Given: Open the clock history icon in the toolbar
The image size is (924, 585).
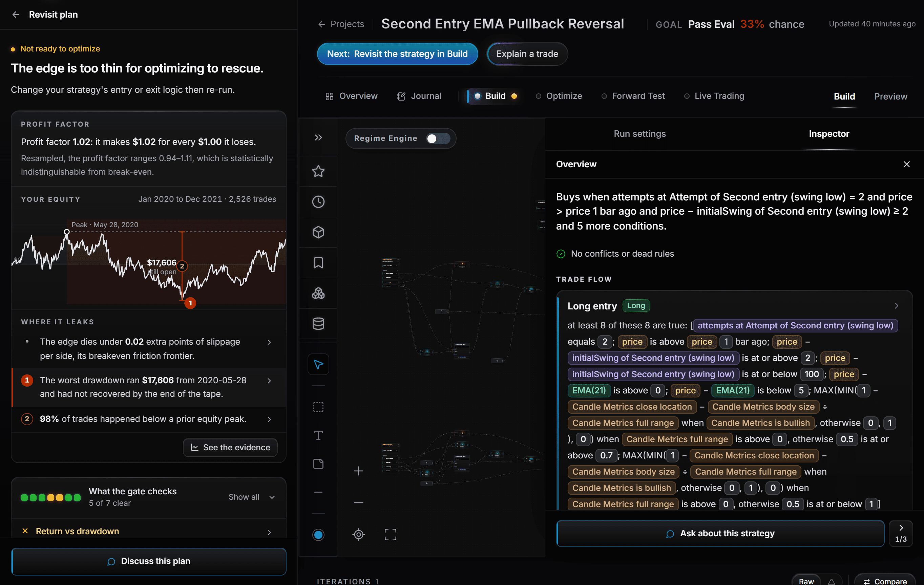Looking at the screenshot, I should 318,202.
